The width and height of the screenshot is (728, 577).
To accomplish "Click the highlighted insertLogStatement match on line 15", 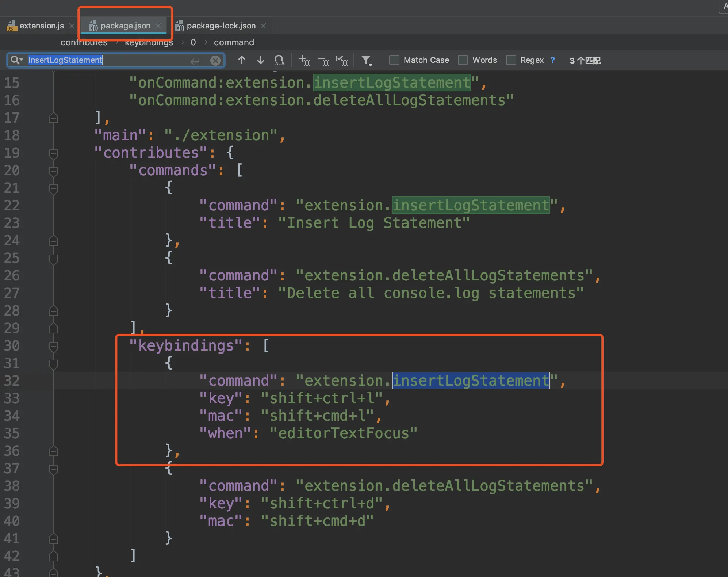I will coord(392,83).
